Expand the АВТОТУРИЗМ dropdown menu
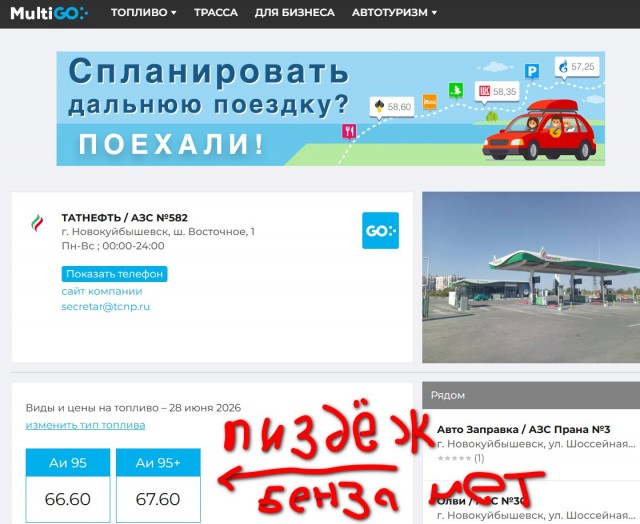 pyautogui.click(x=394, y=13)
